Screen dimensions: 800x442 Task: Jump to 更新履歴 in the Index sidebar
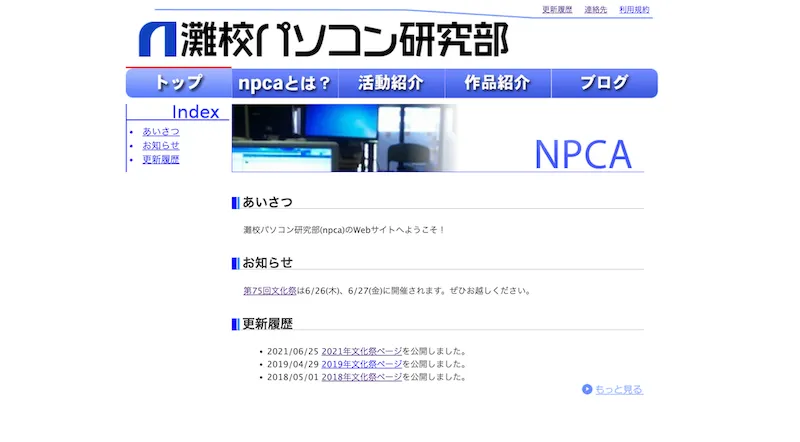click(x=161, y=159)
